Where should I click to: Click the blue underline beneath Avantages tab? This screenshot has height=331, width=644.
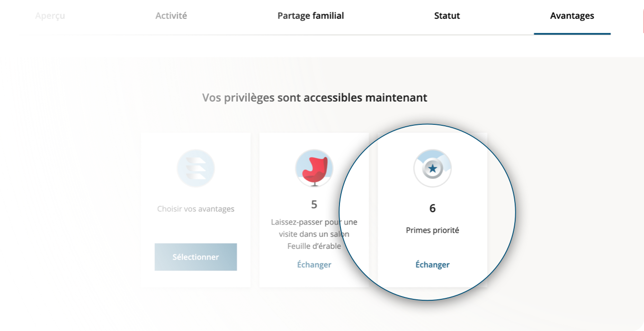[572, 34]
